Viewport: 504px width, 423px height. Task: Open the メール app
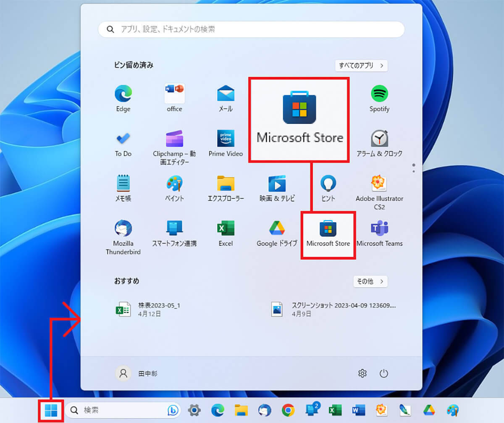coord(226,98)
